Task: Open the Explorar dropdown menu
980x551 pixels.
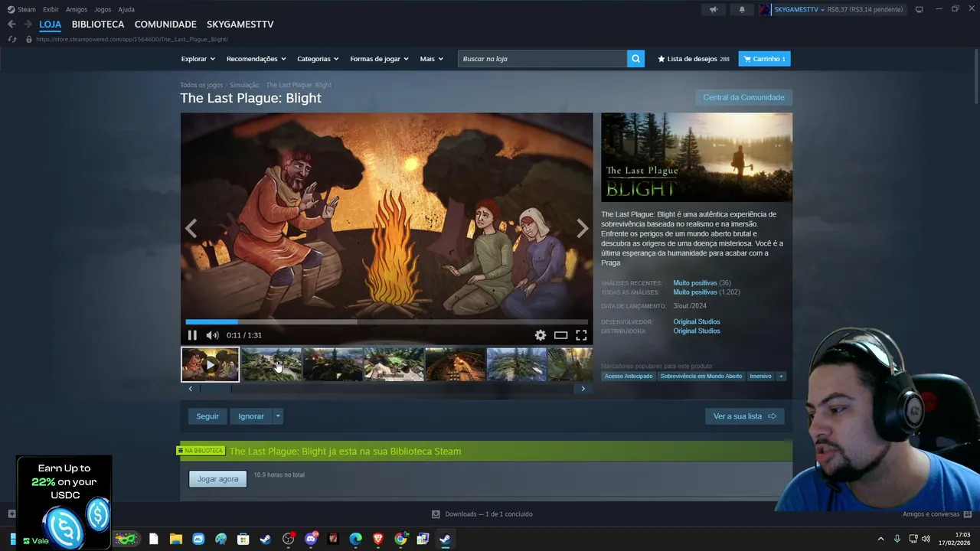Action: pos(198,59)
